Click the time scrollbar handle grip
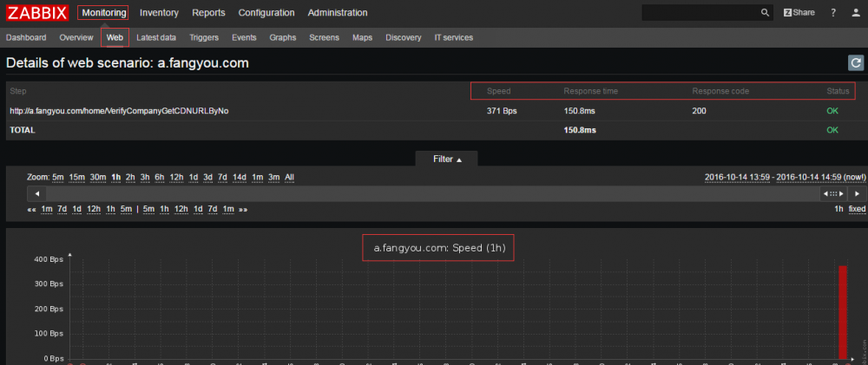868x365 pixels. [833, 193]
